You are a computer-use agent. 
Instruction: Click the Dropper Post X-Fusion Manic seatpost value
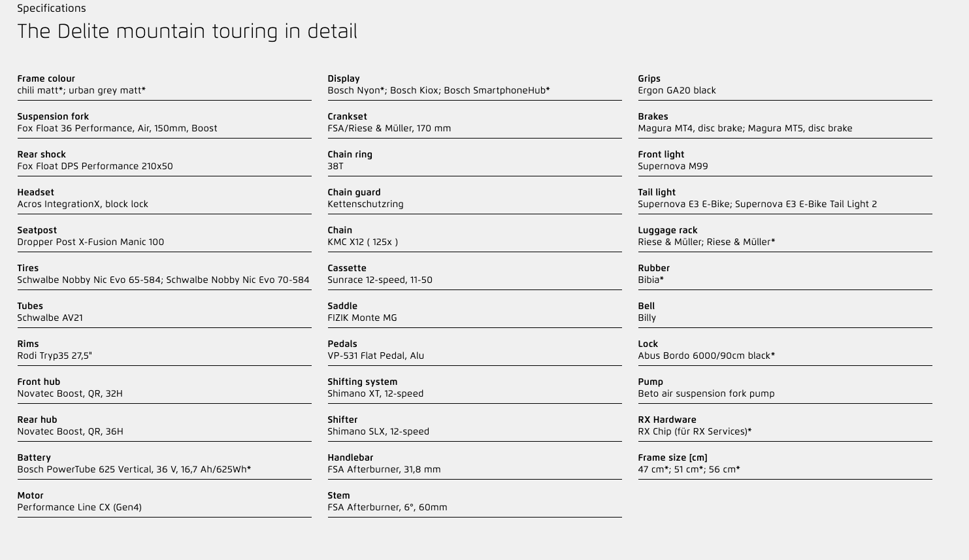pos(91,242)
